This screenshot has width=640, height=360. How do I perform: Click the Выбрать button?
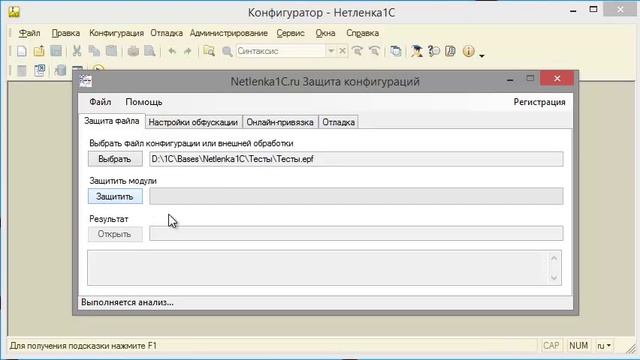click(x=115, y=159)
